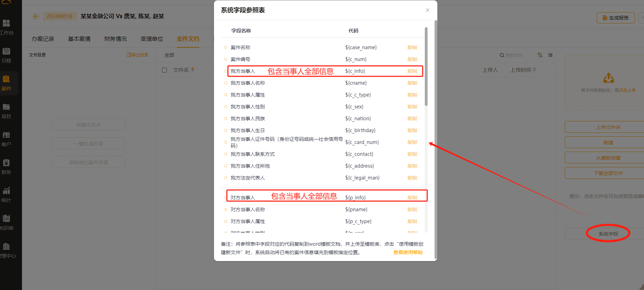Close the 系统字段参照表 dialog
Screen dimensions: 644x290
pos(427,10)
